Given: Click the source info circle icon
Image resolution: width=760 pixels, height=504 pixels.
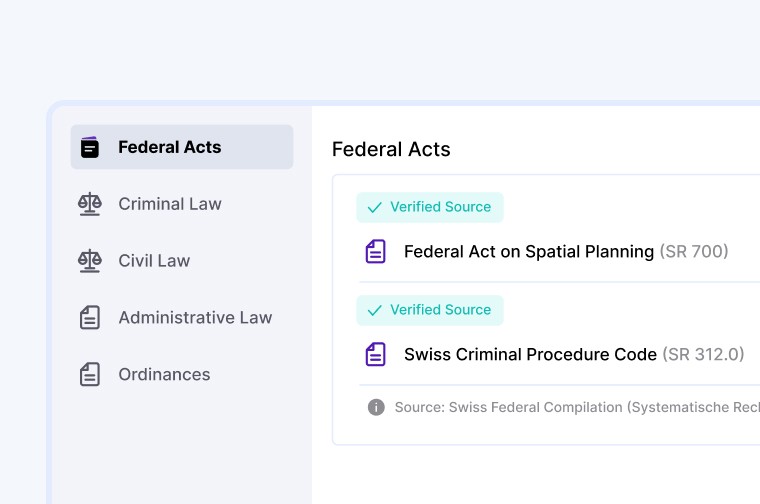Looking at the screenshot, I should (376, 407).
